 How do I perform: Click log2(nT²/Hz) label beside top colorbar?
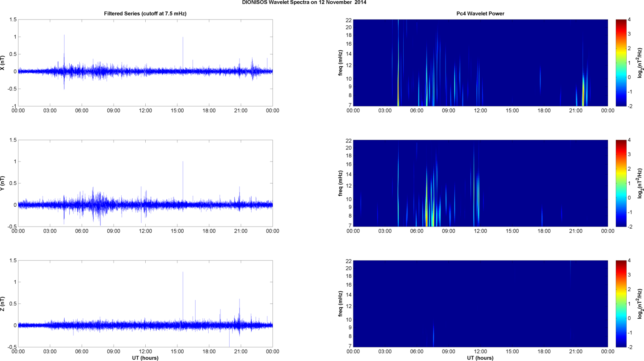click(x=640, y=63)
